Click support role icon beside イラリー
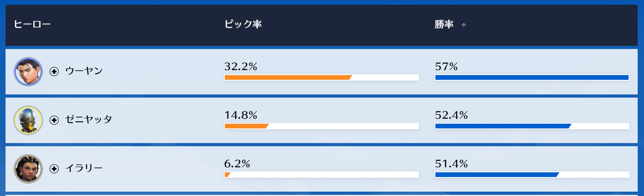 point(54,169)
